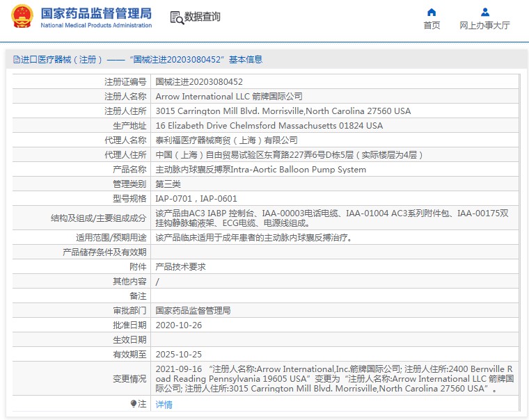Select the 生效日期 label
This screenshot has width=529, height=420.
[x=129, y=340]
